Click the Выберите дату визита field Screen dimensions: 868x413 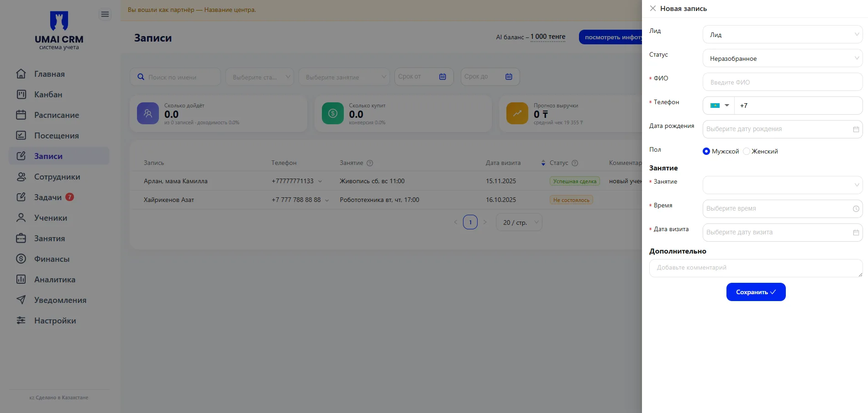tap(783, 233)
